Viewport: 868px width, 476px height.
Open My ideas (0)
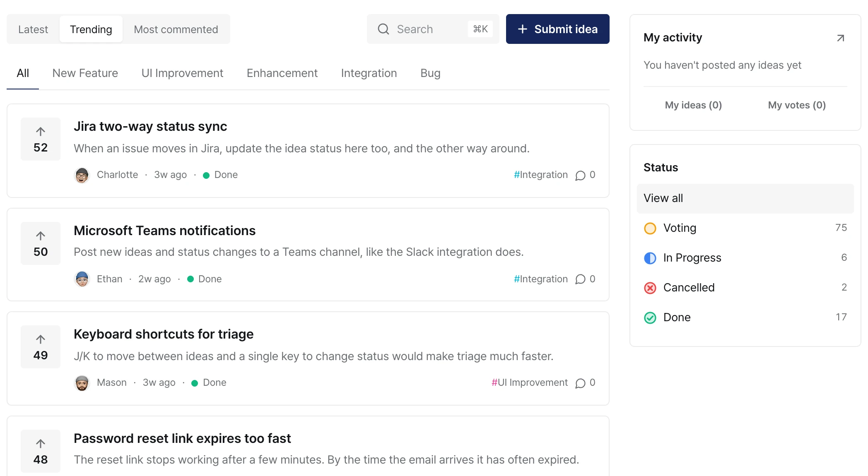693,105
